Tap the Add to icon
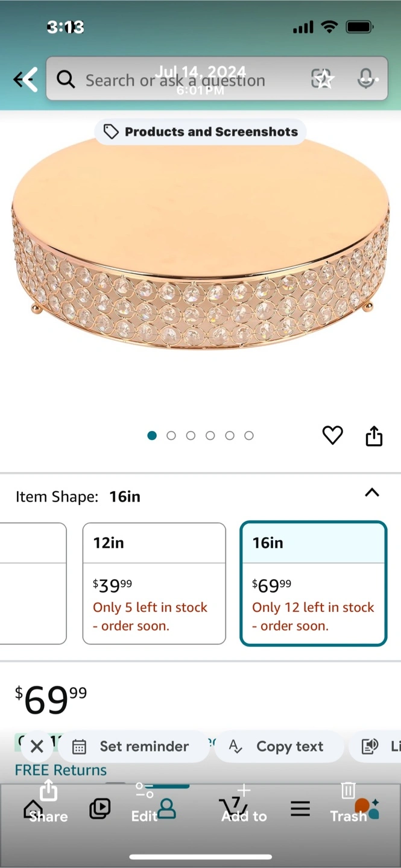This screenshot has width=401, height=868. (244, 803)
